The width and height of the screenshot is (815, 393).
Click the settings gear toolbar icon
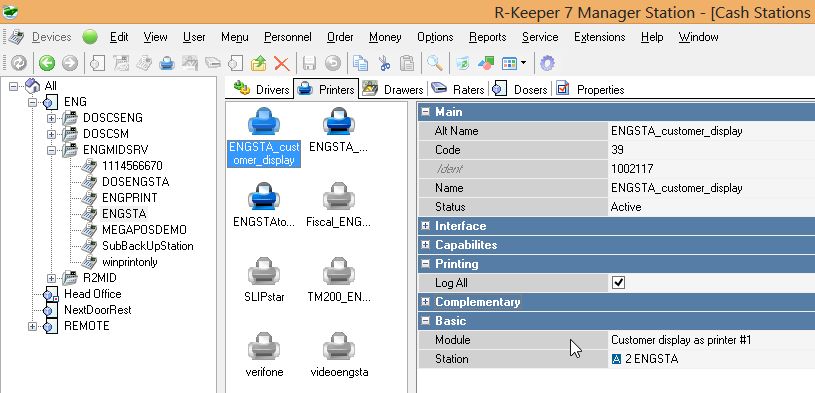[547, 63]
